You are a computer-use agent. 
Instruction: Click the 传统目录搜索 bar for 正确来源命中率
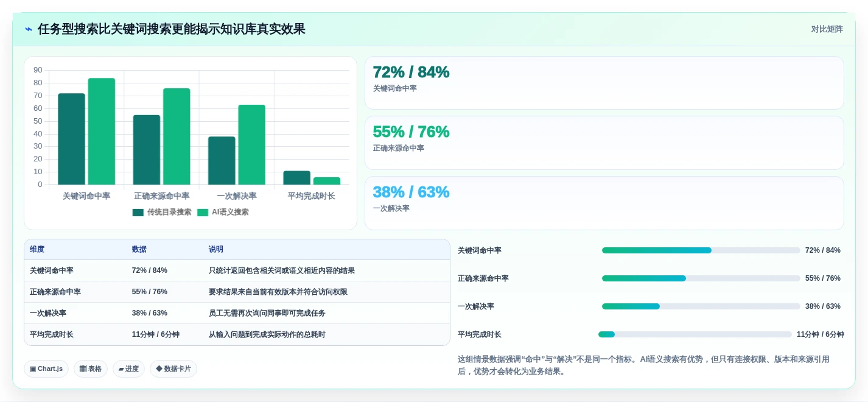point(147,150)
